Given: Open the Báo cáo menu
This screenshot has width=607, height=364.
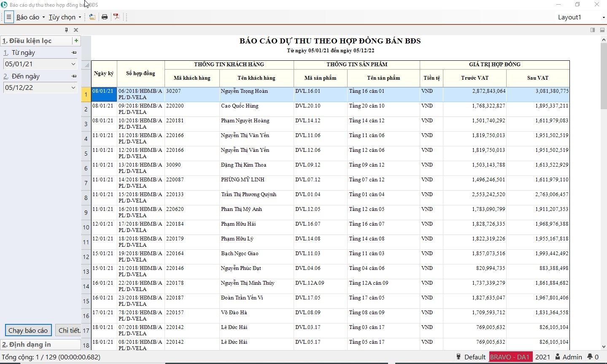Looking at the screenshot, I should point(30,17).
